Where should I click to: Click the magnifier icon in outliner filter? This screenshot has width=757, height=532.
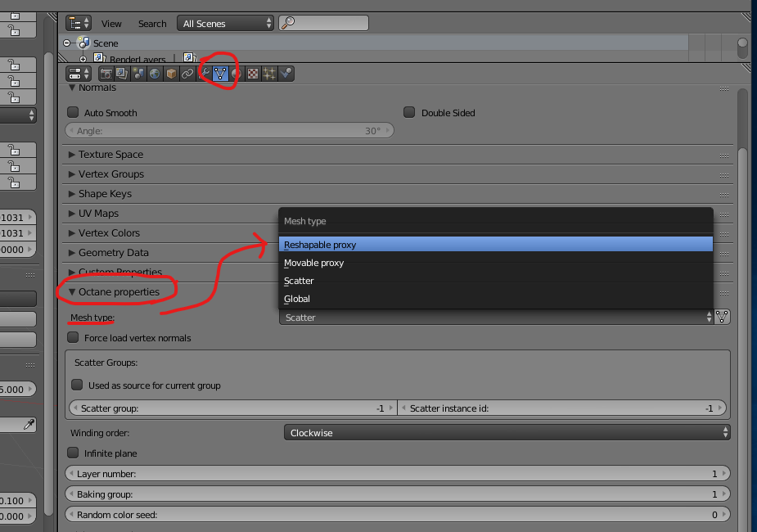click(288, 23)
